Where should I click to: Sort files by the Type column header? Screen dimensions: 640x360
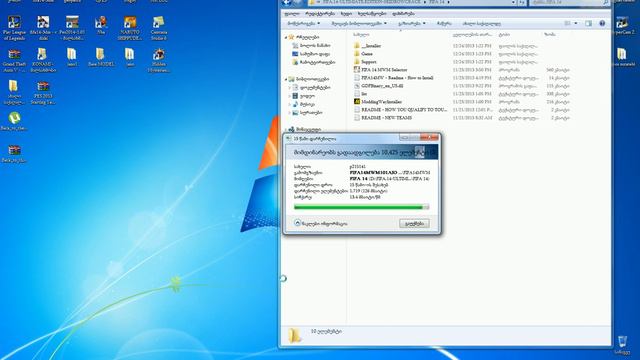pos(504,35)
